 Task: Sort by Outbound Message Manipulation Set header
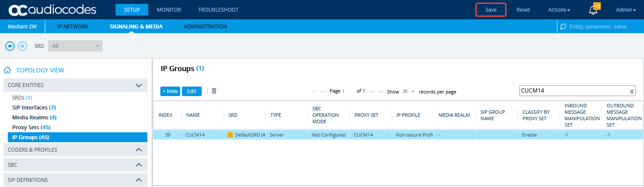[623, 115]
